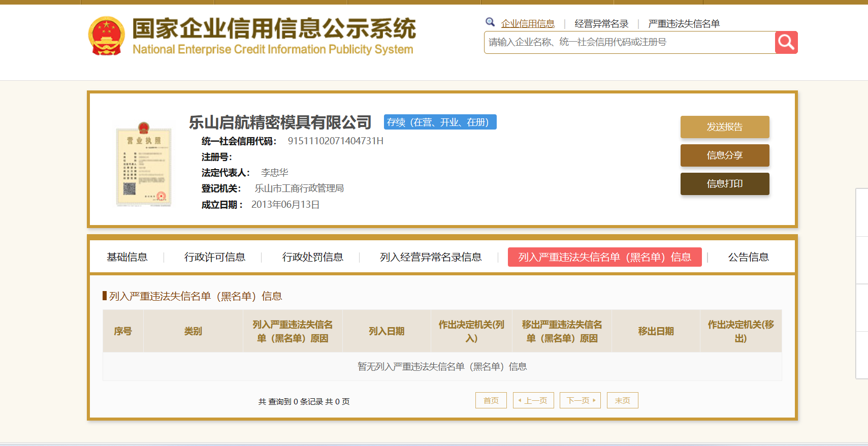
Task: Click the credit code 91511102071404731H
Action: pos(336,141)
